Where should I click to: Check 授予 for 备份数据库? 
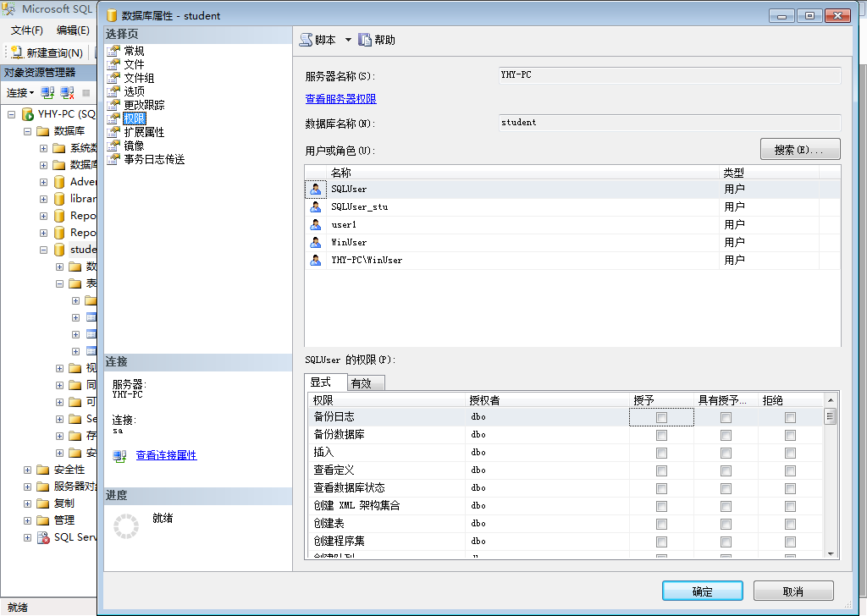(661, 435)
